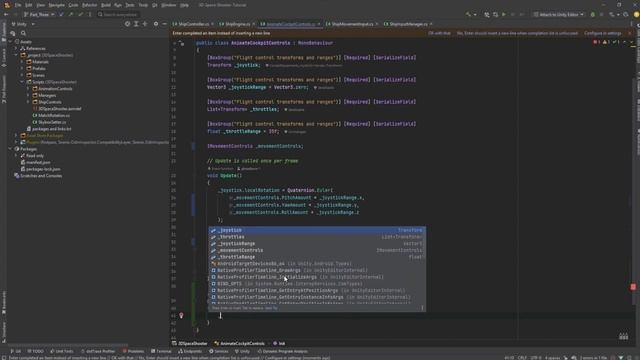Click the collapse all icon in explorer

145,24
